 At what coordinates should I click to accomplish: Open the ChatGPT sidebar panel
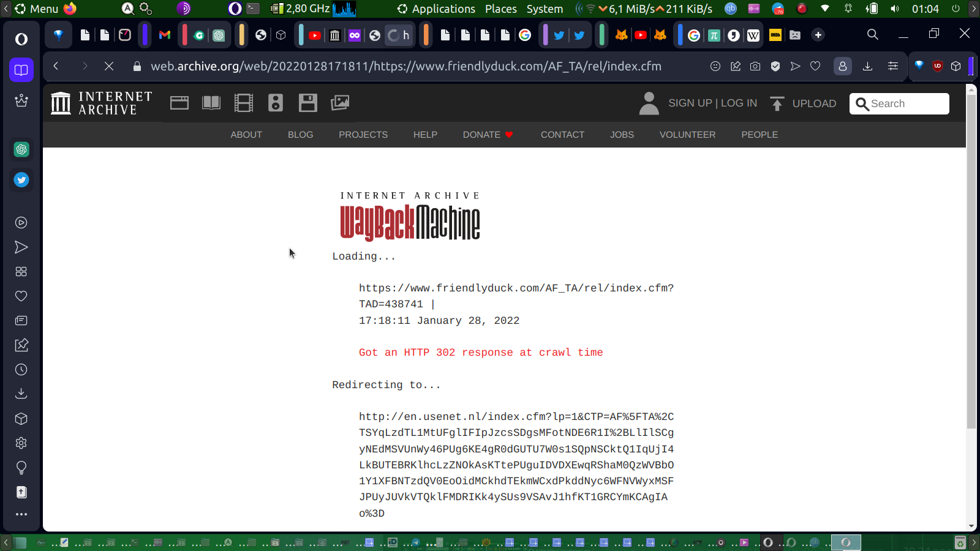(x=21, y=149)
